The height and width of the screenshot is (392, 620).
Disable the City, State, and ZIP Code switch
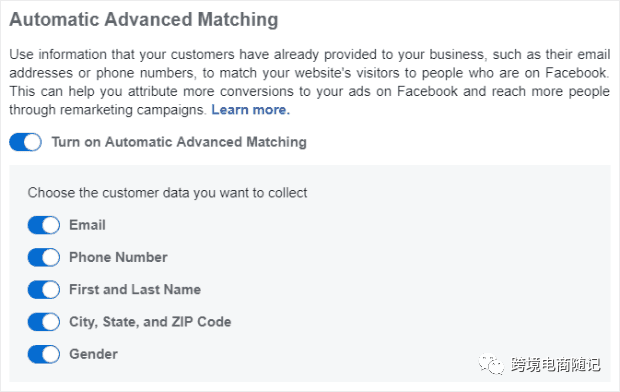pyautogui.click(x=44, y=322)
